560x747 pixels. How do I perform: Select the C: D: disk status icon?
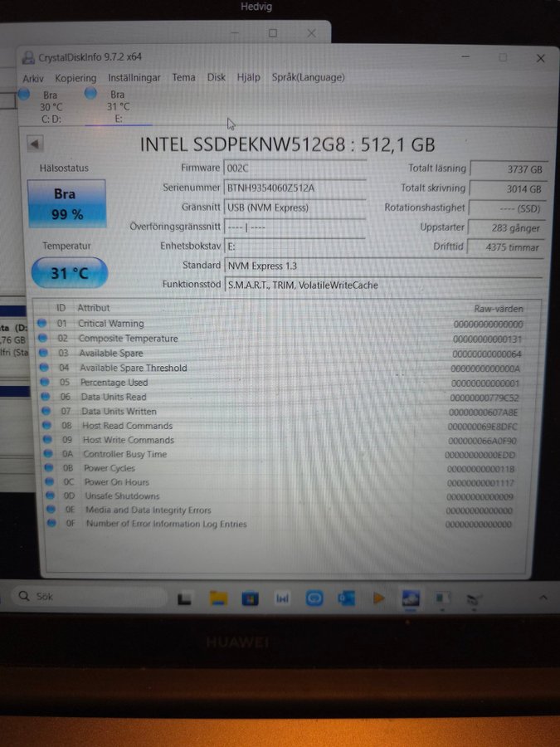pyautogui.click(x=24, y=94)
